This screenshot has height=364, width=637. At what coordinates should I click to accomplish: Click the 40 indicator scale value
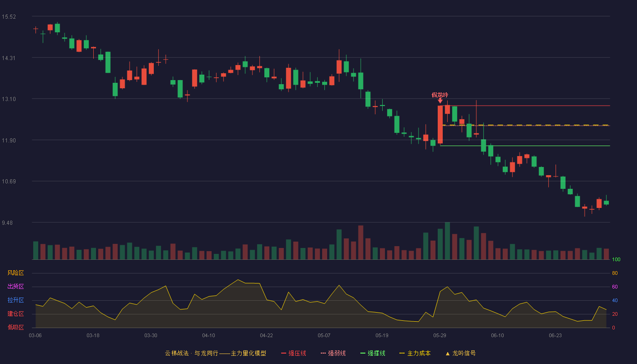coord(615,301)
